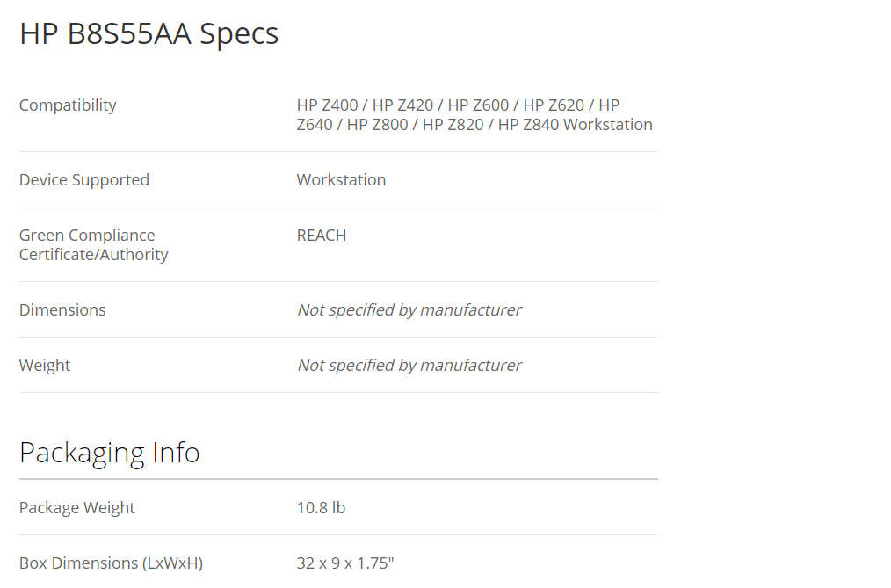
Task: Select the REACH compliance value
Action: point(322,236)
